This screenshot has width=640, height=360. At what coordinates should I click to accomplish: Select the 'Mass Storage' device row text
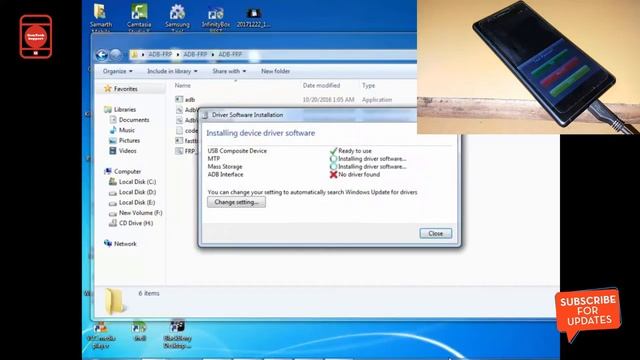coord(225,167)
